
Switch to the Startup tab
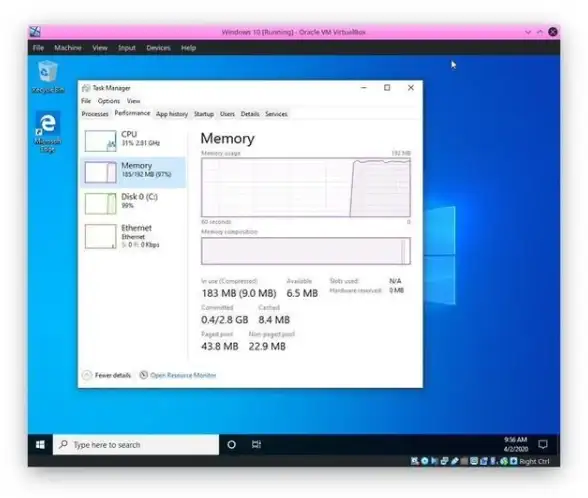pyautogui.click(x=204, y=114)
